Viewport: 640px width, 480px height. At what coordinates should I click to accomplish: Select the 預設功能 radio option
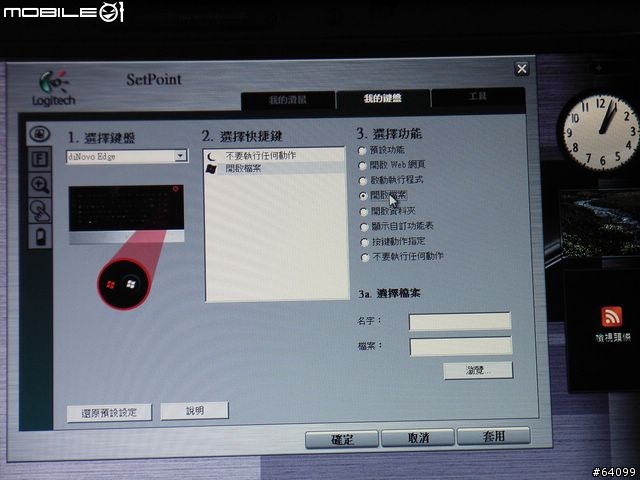[x=362, y=151]
